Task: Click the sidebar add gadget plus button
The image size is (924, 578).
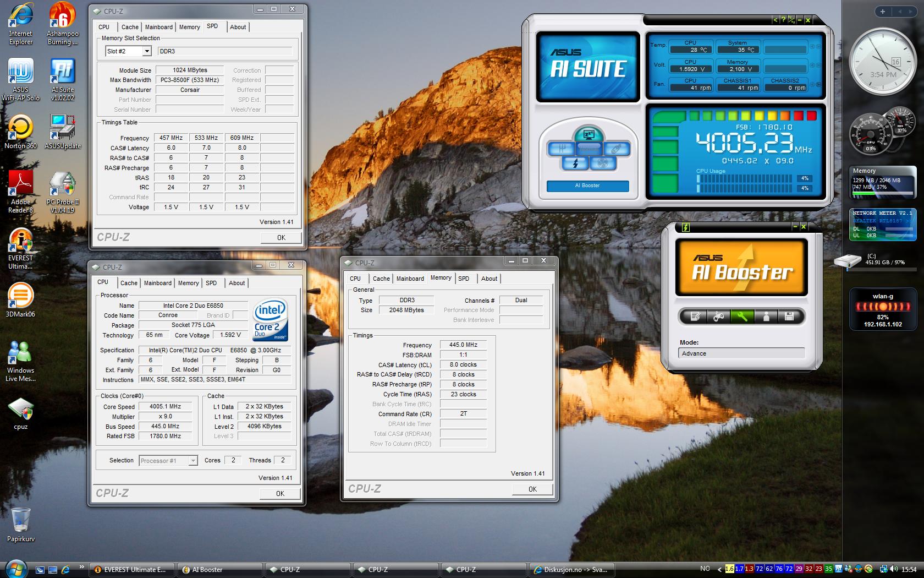Action: (883, 12)
